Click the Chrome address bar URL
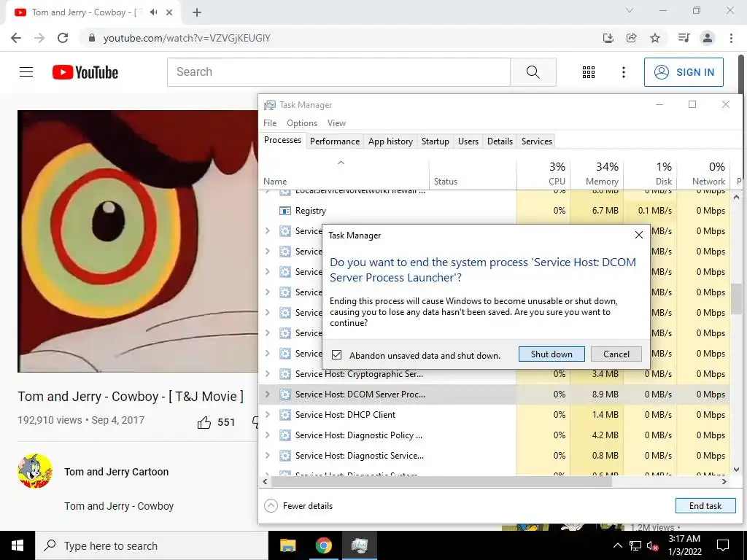This screenshot has height=560, width=747. pyautogui.click(x=187, y=38)
